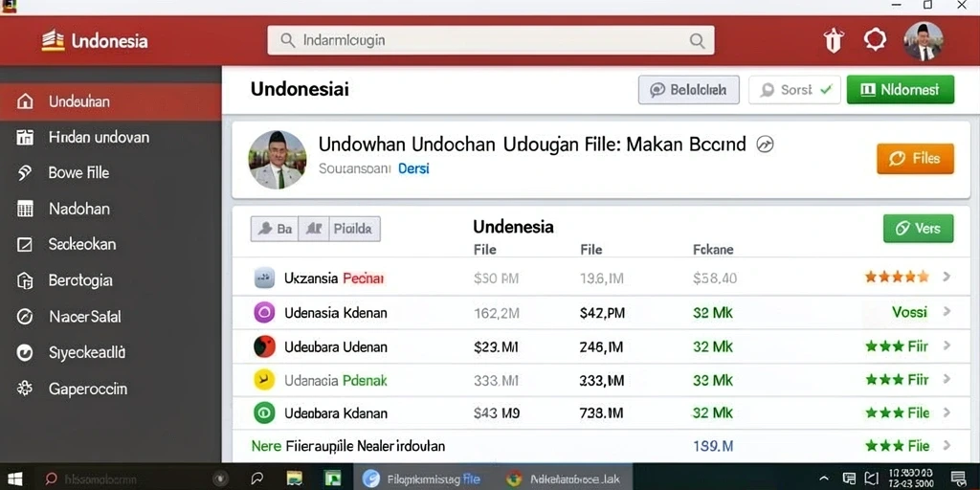
Task: Expand the Udanacia Pdenak row chevron
Action: click(947, 379)
